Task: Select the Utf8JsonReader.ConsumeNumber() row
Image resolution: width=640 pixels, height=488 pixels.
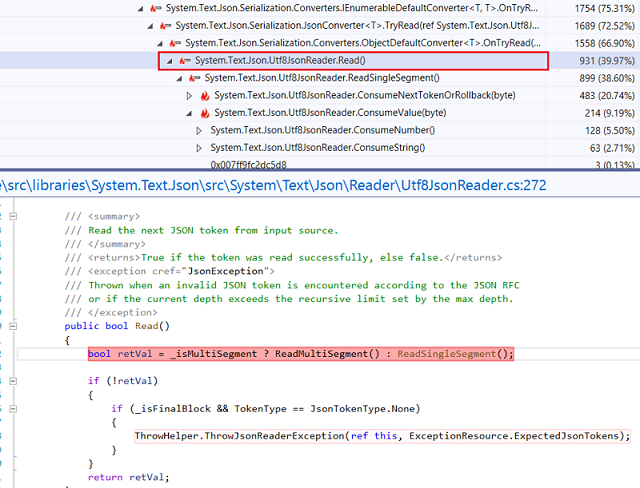Action: (320, 131)
